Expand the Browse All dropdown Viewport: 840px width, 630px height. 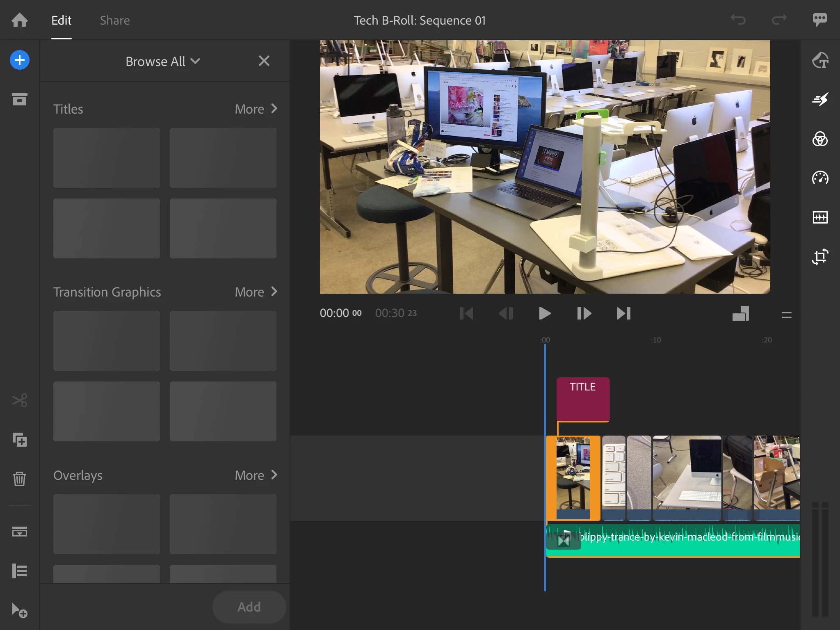tap(163, 62)
